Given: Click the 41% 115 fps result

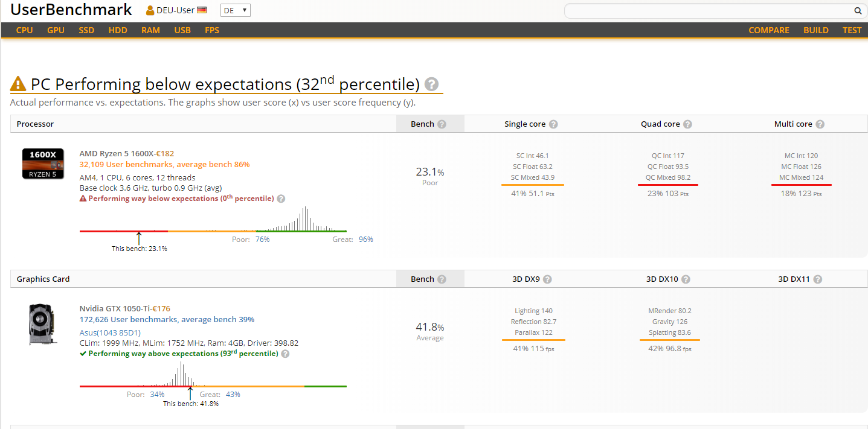Looking at the screenshot, I should tap(533, 349).
